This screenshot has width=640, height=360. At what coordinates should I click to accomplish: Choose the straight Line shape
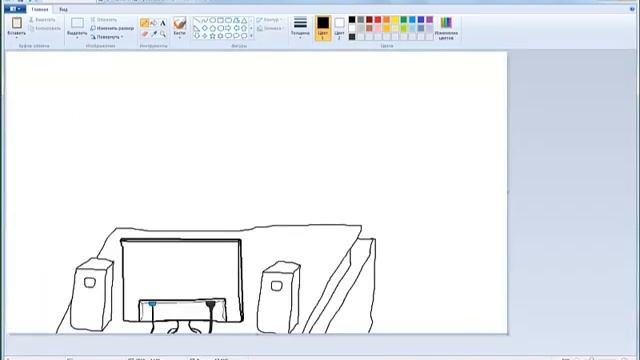click(x=197, y=20)
